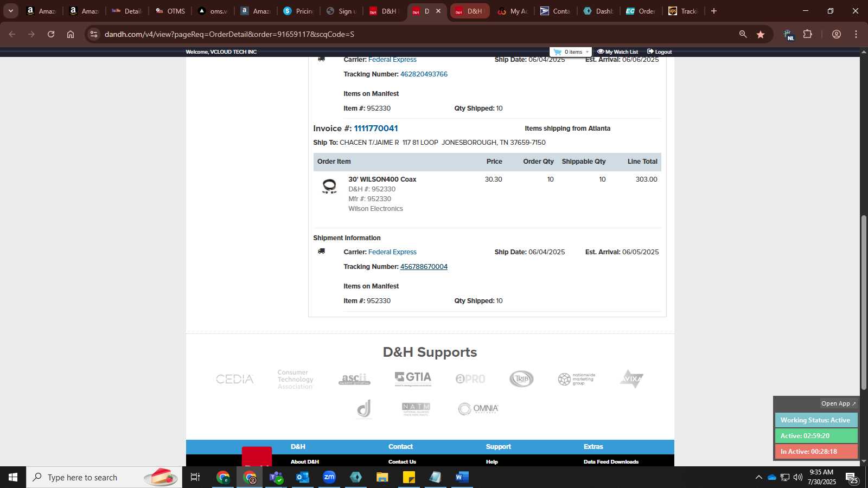Open My Watch List
This screenshot has width=868, height=488.
[x=617, y=52]
